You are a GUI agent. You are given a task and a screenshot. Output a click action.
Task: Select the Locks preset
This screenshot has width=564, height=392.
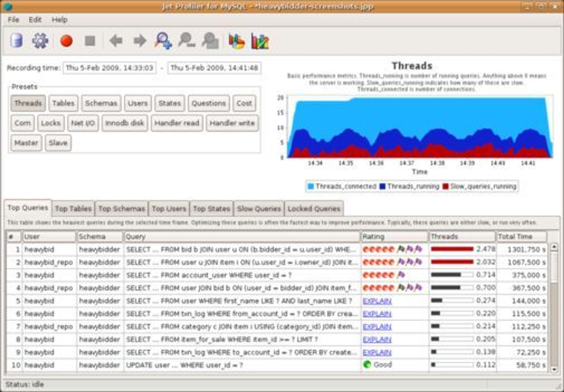pyautogui.click(x=51, y=123)
